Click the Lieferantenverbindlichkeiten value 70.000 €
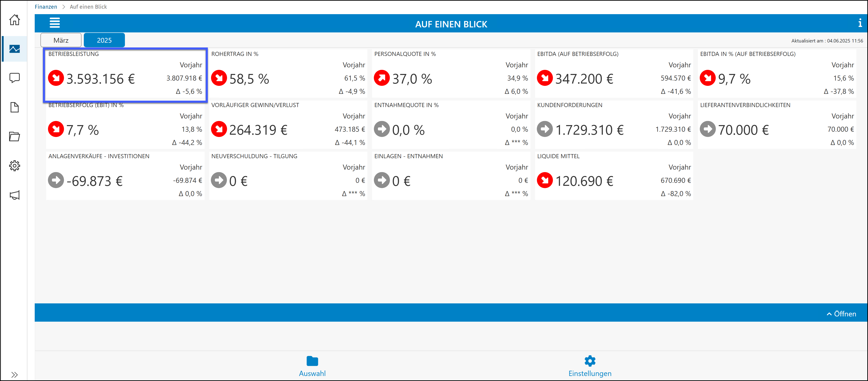The height and width of the screenshot is (381, 868). 743,130
